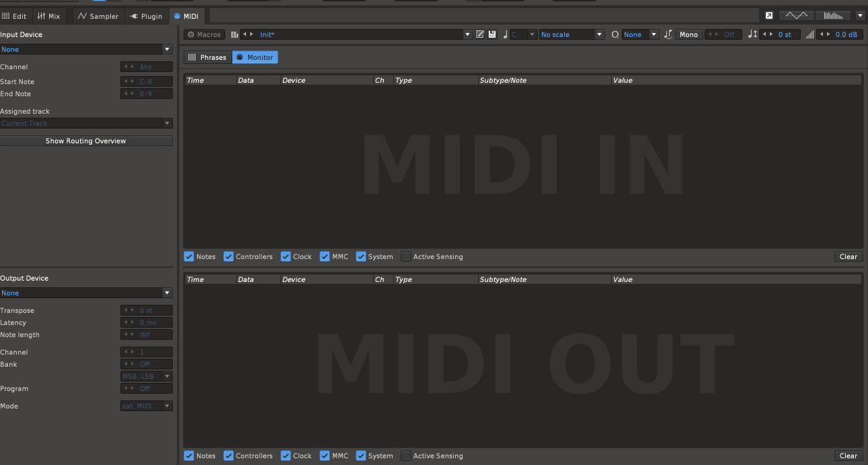Screen dimensions: 868x465
Task: Click the save instrument preset disk icon
Action: point(492,34)
